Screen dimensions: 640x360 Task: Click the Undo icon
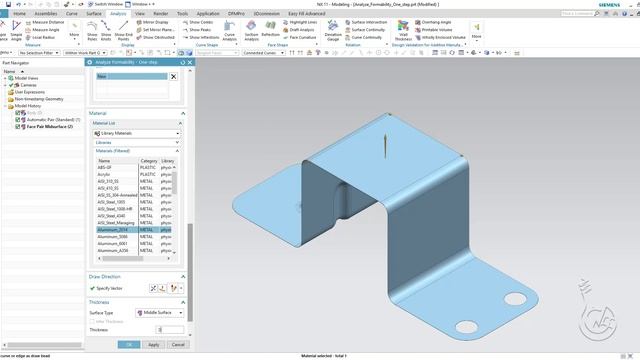18,4
